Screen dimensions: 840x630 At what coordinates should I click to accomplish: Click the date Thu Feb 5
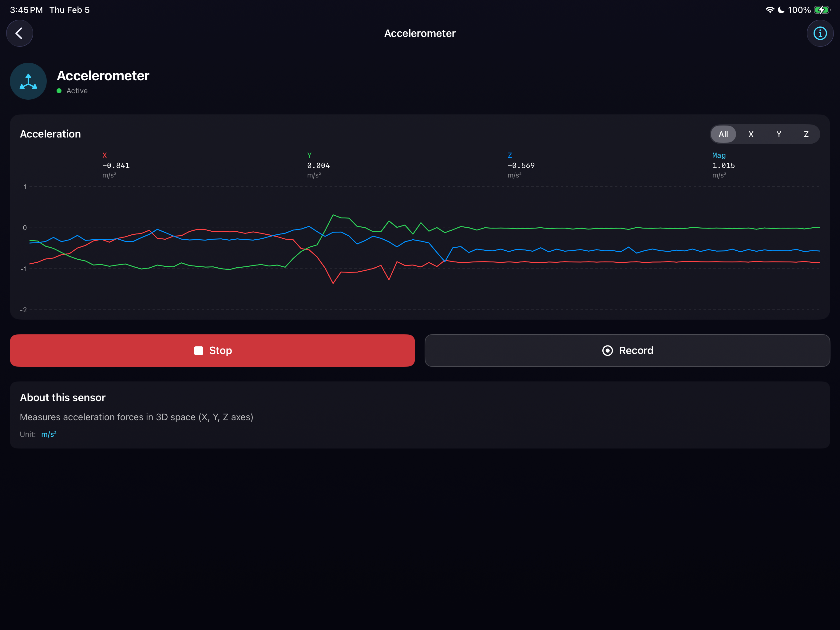tap(69, 10)
